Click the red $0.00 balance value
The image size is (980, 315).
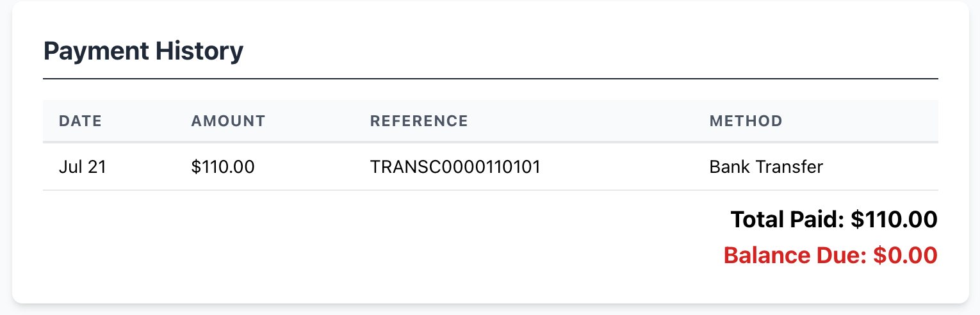(906, 256)
